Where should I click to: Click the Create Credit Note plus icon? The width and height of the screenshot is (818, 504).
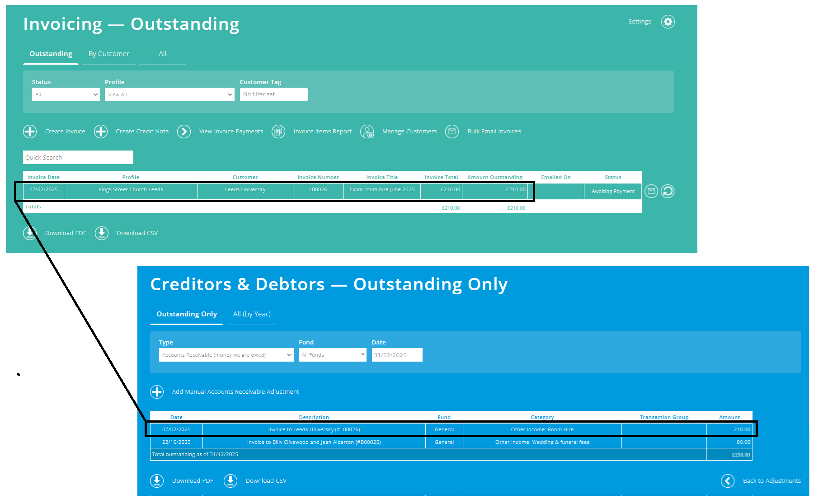coord(100,131)
